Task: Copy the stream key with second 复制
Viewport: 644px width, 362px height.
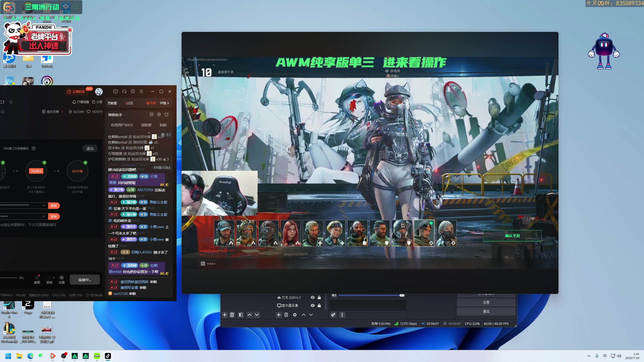Action: tap(54, 216)
